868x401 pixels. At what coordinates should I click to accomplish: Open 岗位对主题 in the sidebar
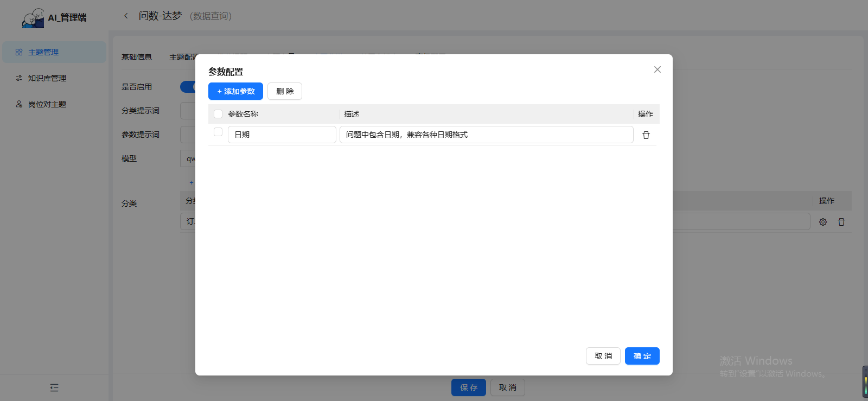point(47,104)
